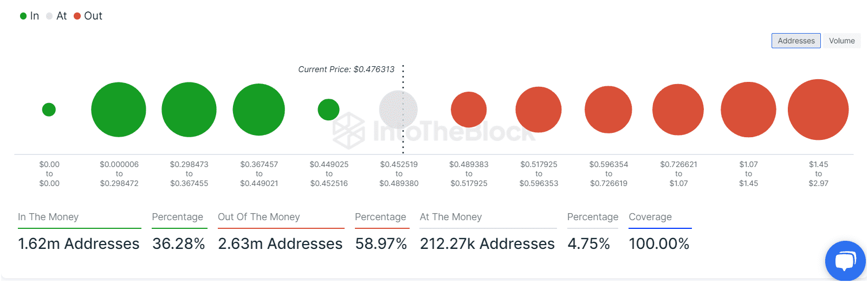The image size is (868, 282).
Task: Click the small green $0.449025 to $0.452516 bubble
Action: (328, 110)
